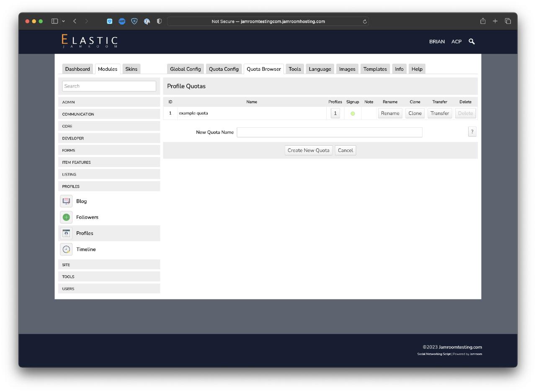Expand the ADMIN module category

coord(109,102)
